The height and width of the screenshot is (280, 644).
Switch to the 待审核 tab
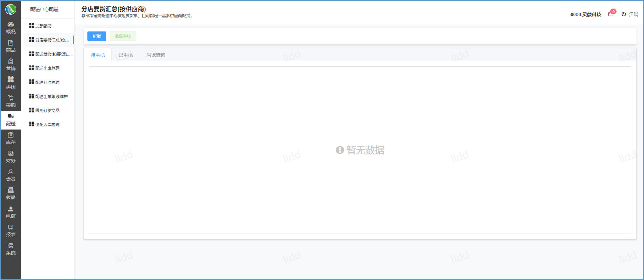pyautogui.click(x=98, y=55)
